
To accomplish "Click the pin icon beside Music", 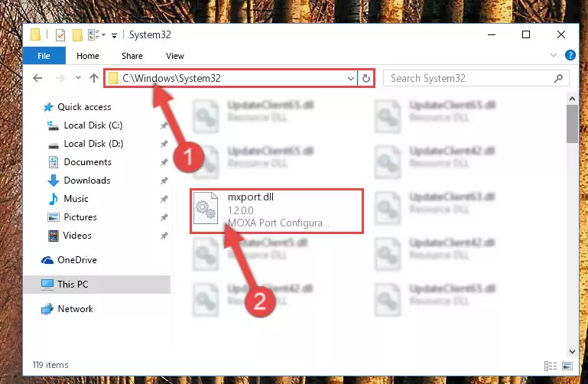I will tap(164, 199).
